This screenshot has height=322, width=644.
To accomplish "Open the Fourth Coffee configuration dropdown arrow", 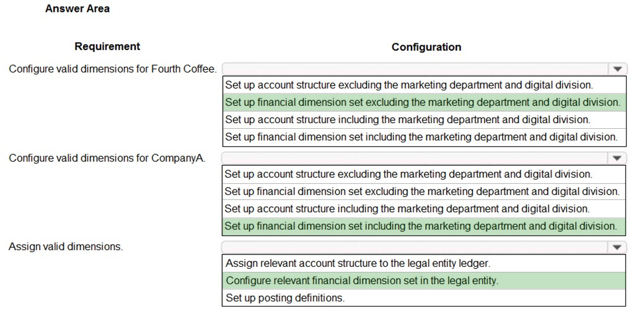I will coord(617,69).
